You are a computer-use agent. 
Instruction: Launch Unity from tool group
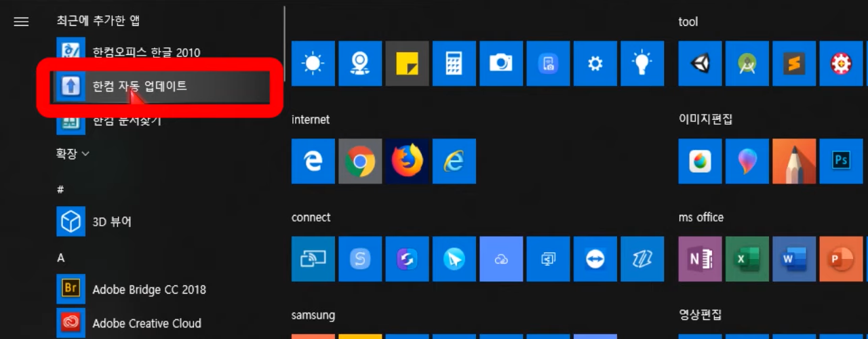pos(701,64)
